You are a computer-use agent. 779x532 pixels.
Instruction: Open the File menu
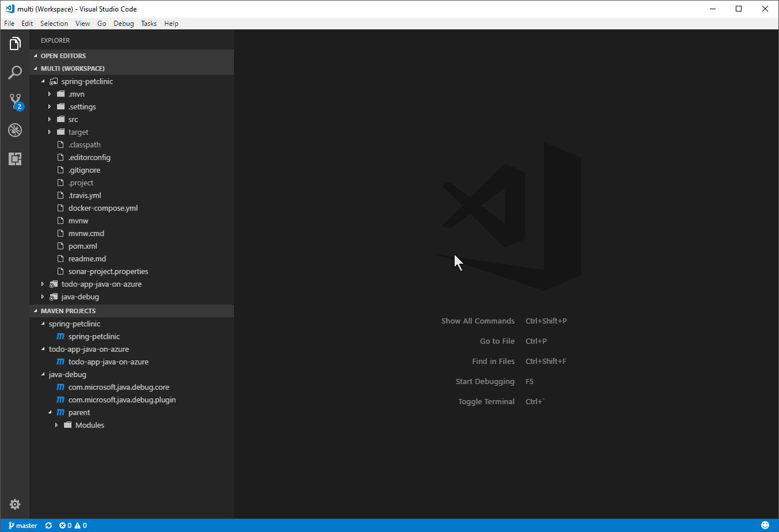9,24
